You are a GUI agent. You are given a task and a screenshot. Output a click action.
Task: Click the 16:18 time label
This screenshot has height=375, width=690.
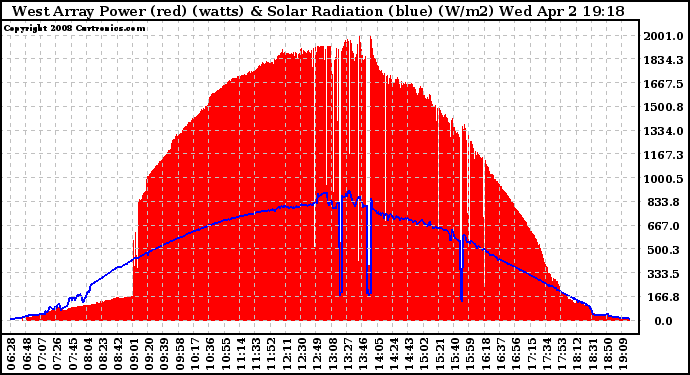[x=484, y=354]
